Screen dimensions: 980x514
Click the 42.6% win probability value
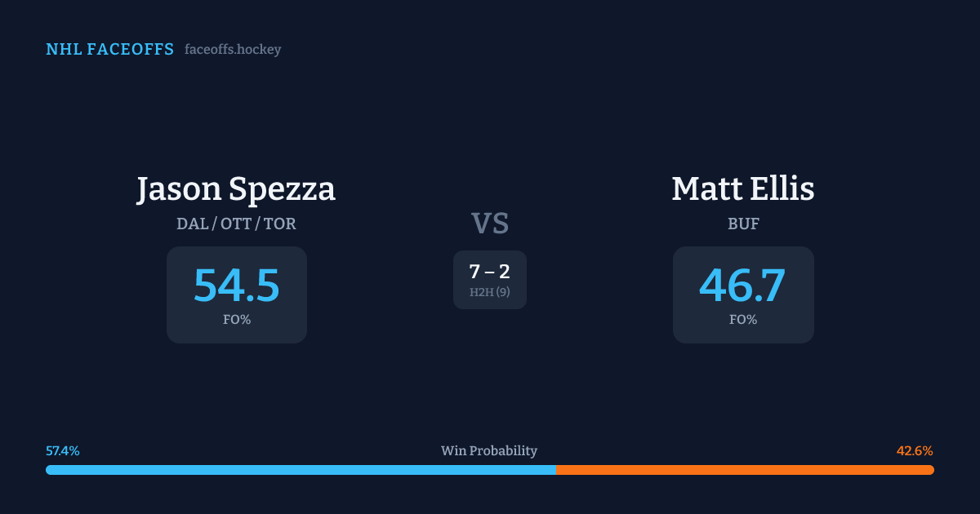pos(915,451)
